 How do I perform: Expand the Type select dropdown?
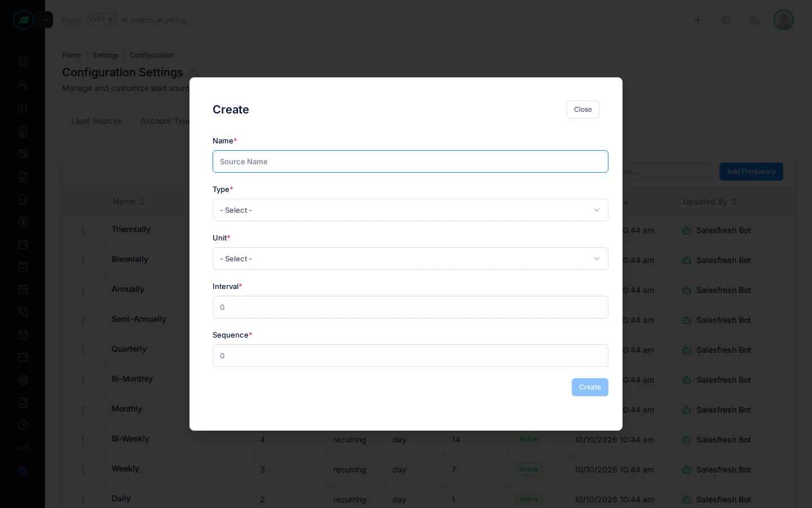[411, 210]
